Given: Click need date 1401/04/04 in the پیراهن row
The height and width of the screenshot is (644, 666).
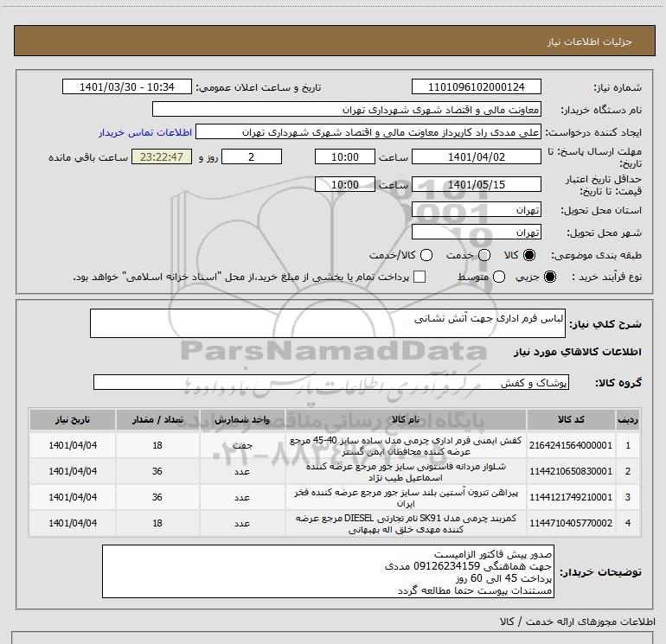Looking at the screenshot, I should pyautogui.click(x=73, y=497).
